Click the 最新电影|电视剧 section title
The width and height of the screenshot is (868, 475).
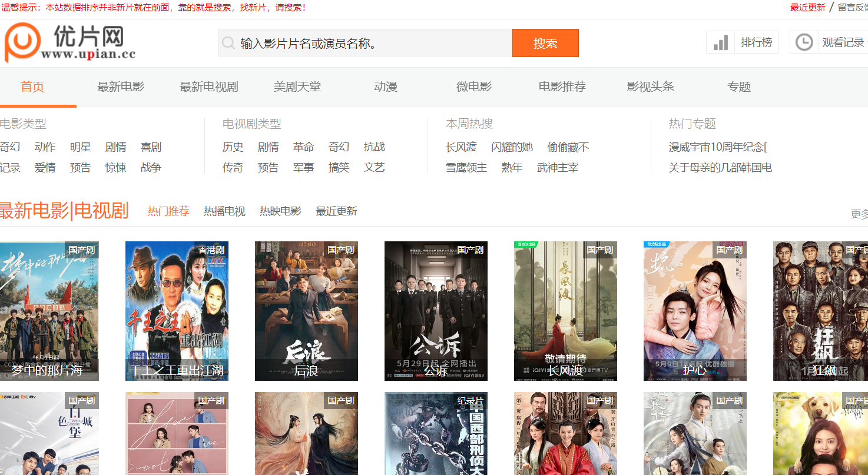[64, 210]
